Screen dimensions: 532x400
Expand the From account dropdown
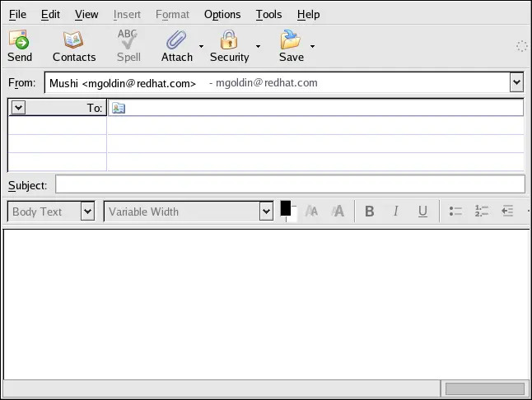click(x=516, y=82)
